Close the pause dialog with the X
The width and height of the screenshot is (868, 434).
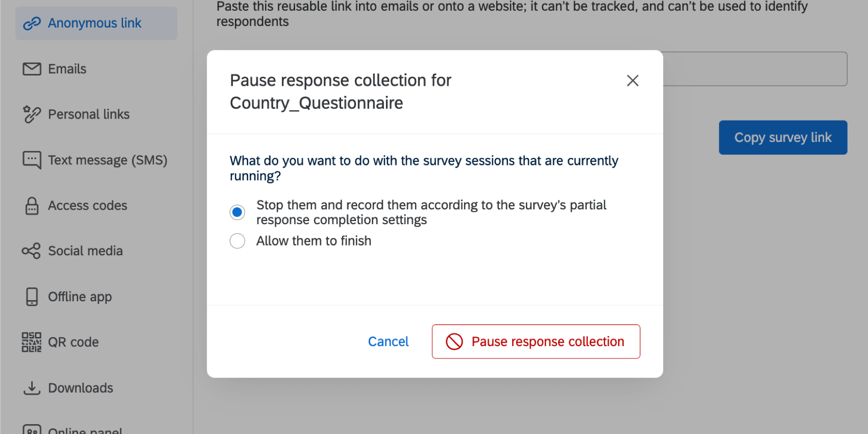coord(632,81)
